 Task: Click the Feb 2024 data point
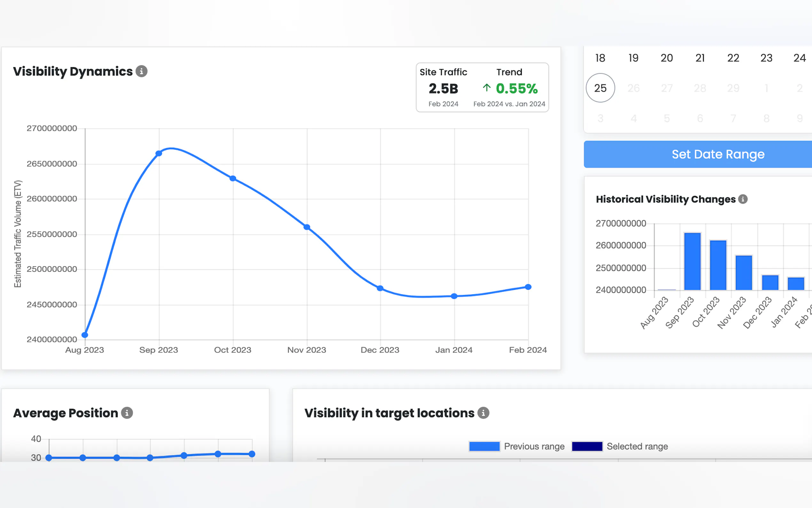(528, 287)
